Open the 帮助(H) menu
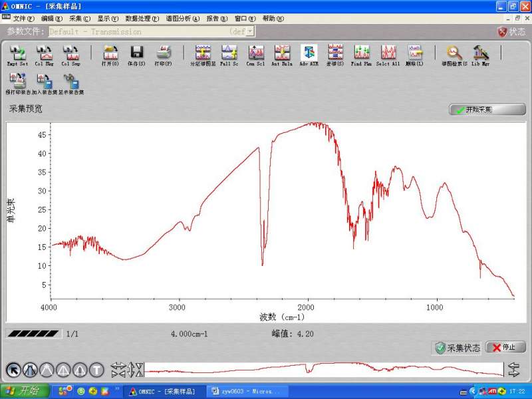This screenshot has height=399, width=532. pos(273,19)
